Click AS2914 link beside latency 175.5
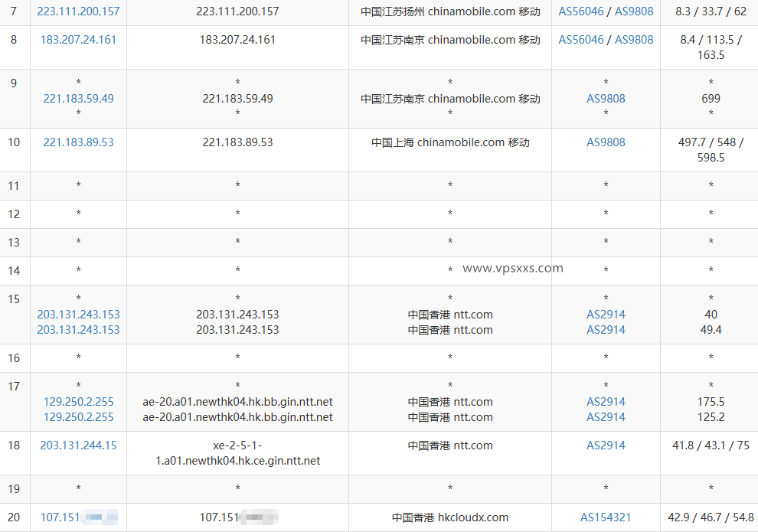 click(606, 402)
